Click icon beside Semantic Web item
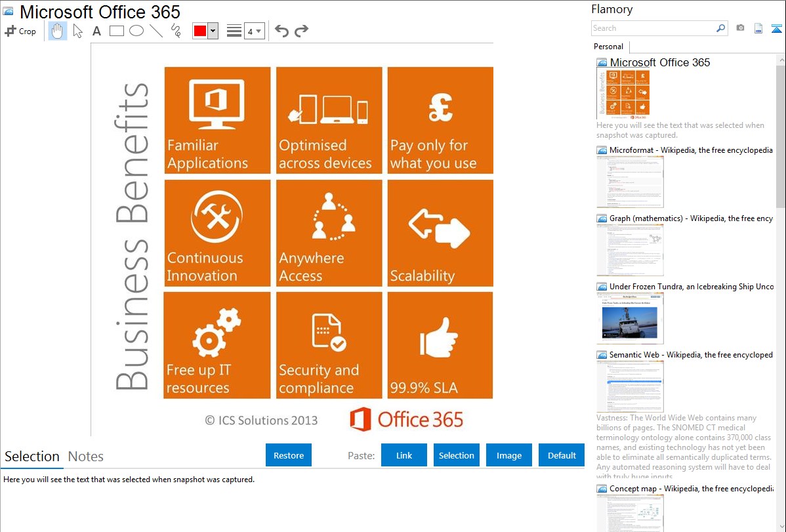The image size is (786, 532). coord(602,355)
